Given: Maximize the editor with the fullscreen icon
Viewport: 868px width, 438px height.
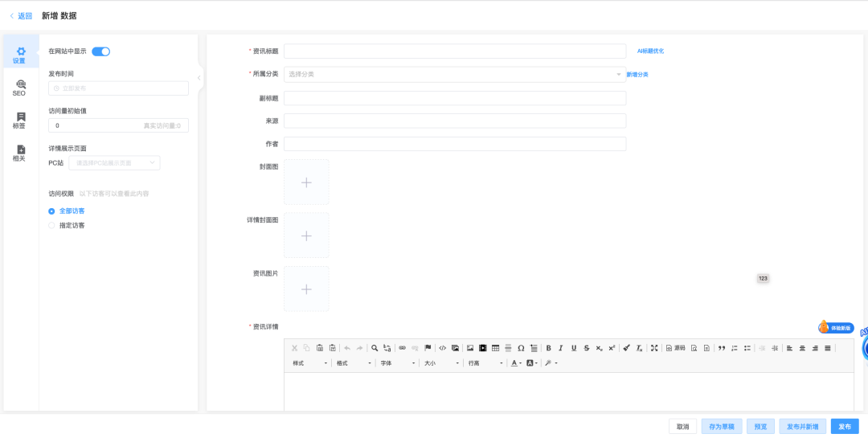Looking at the screenshot, I should click(x=654, y=348).
